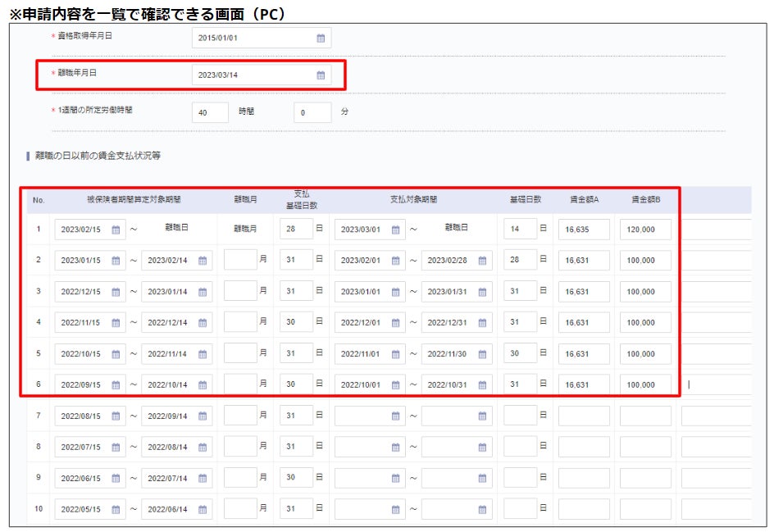Screen dimensions: 774x532
Task: Open calendar icon beside 2022/09/14 in row 7
Action: pos(203,416)
